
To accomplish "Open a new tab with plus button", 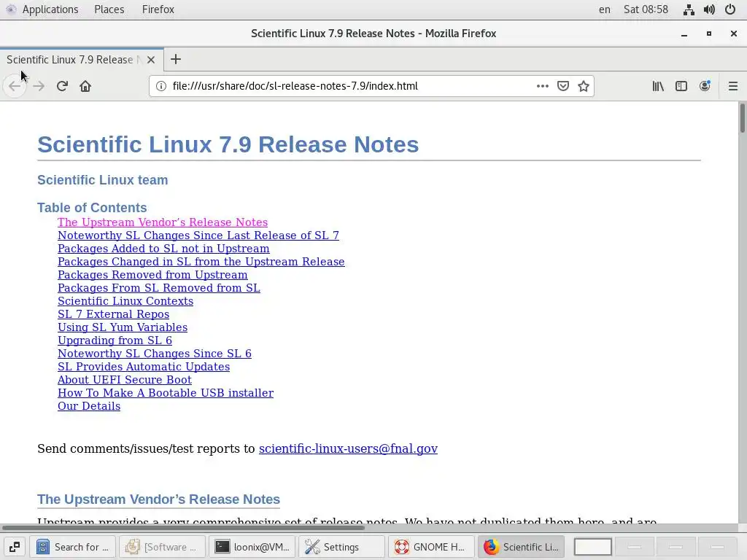I will click(x=176, y=59).
